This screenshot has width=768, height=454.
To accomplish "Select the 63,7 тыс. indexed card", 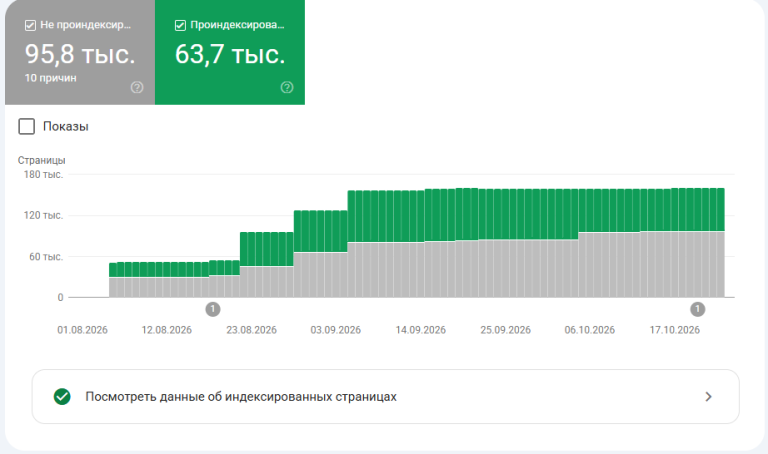I will coord(230,52).
